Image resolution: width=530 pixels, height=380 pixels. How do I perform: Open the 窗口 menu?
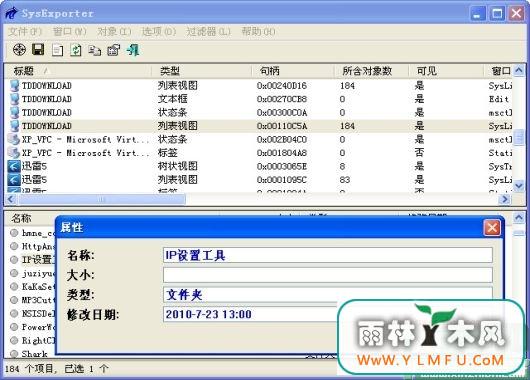70,32
